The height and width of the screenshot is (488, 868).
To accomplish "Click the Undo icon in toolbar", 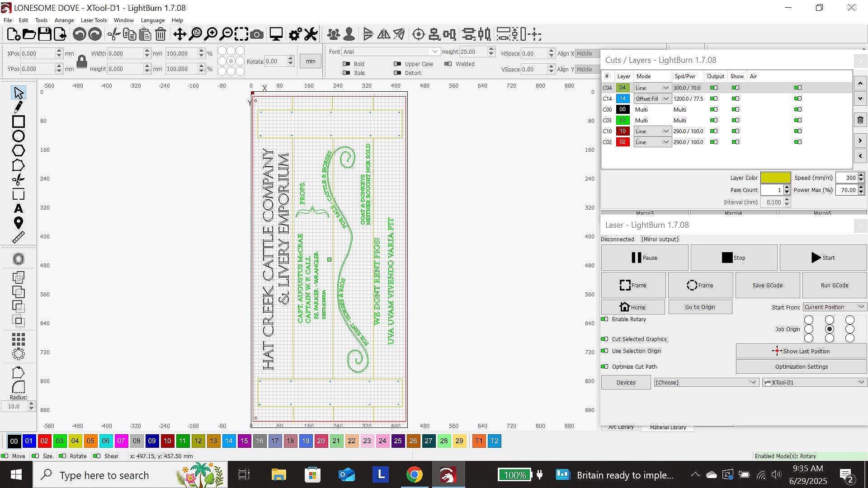I will [x=79, y=34].
